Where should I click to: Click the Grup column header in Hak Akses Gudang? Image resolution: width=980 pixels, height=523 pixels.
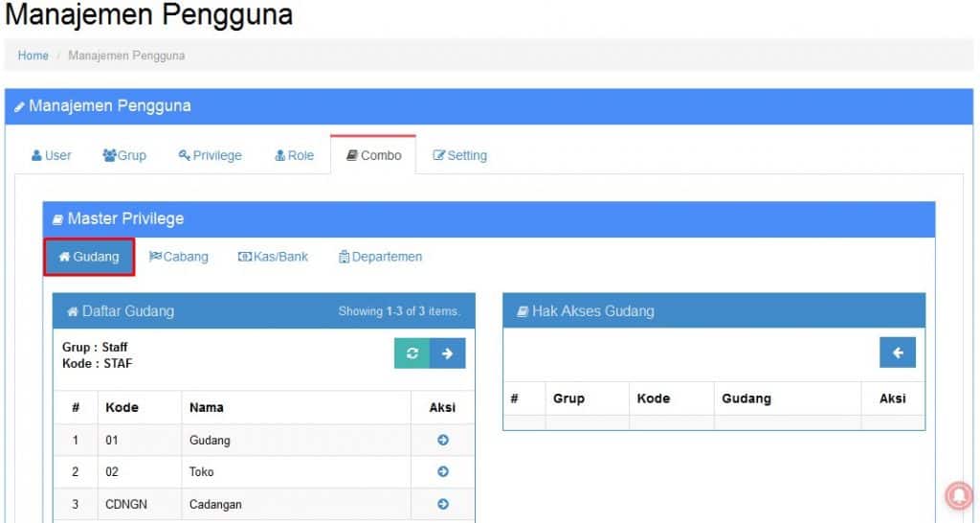(568, 398)
